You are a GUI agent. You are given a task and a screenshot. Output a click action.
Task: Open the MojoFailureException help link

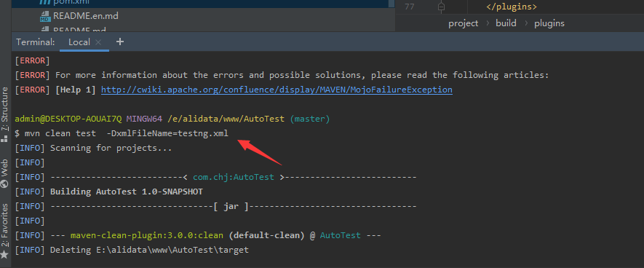coord(277,90)
